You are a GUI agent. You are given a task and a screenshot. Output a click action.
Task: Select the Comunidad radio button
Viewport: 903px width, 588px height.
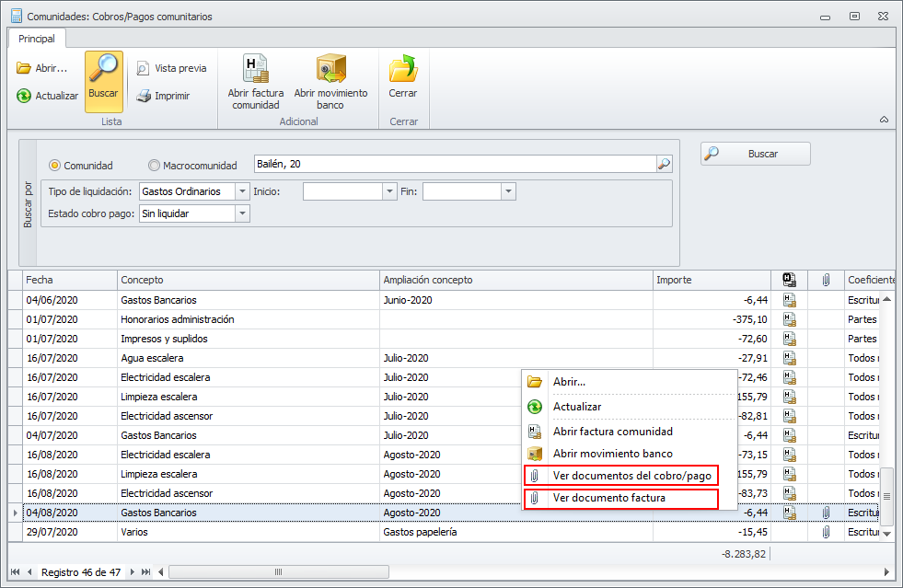[55, 166]
